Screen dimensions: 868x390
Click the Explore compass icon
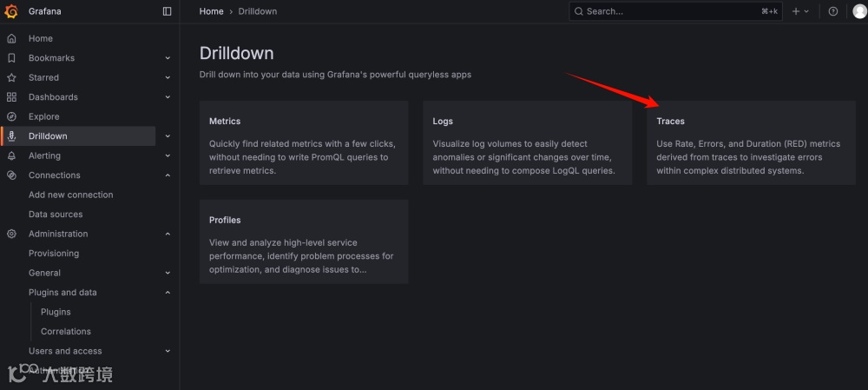tap(11, 117)
